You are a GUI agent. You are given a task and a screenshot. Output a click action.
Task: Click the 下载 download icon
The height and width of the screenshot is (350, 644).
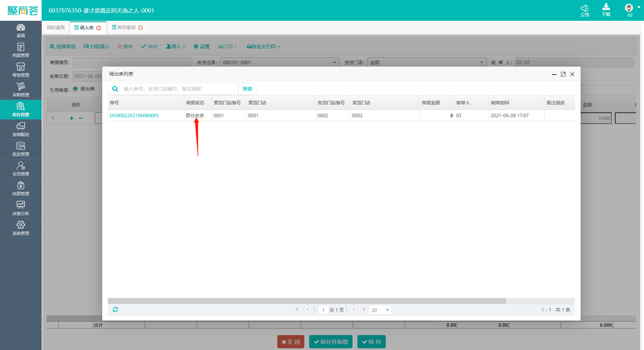606,10
